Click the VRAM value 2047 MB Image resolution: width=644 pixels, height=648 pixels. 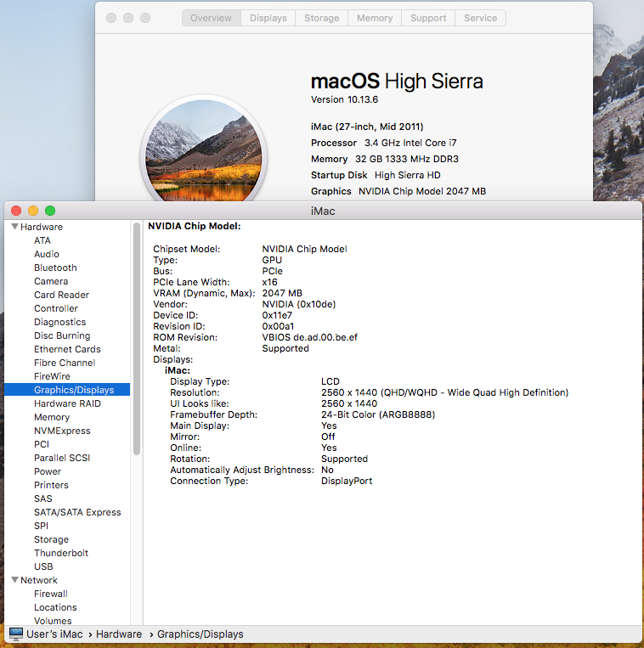point(282,293)
